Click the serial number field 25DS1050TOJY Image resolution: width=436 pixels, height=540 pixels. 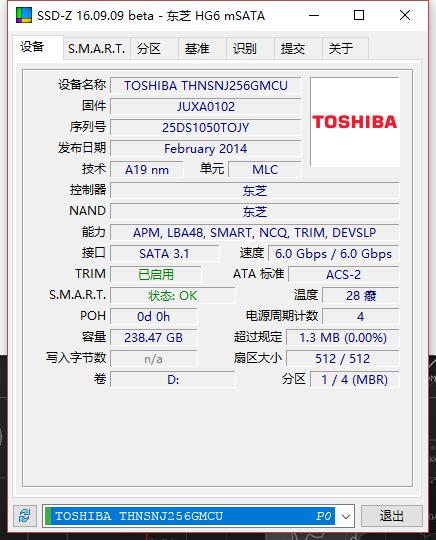(206, 128)
